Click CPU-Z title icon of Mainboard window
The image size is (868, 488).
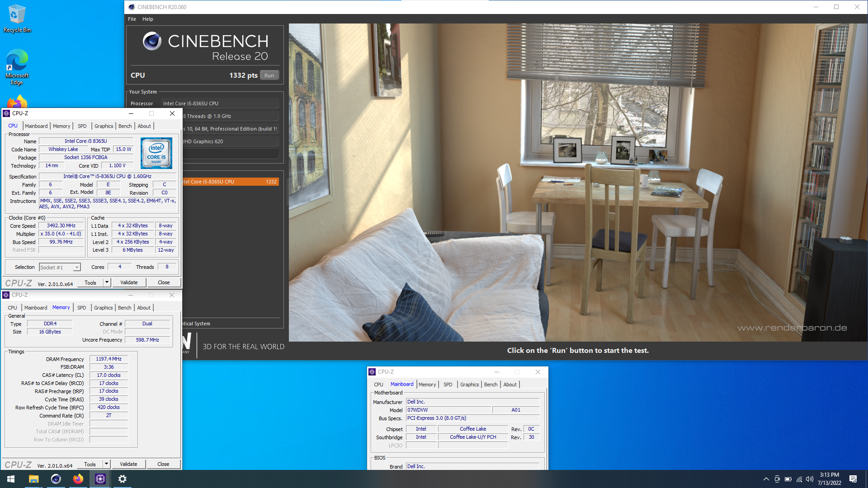point(372,372)
